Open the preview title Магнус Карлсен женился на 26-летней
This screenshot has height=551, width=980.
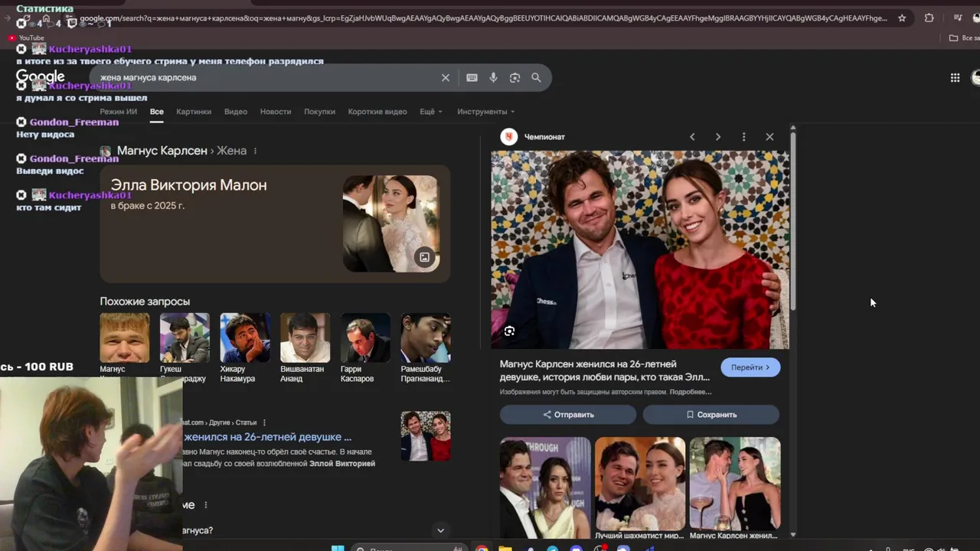[x=605, y=371]
